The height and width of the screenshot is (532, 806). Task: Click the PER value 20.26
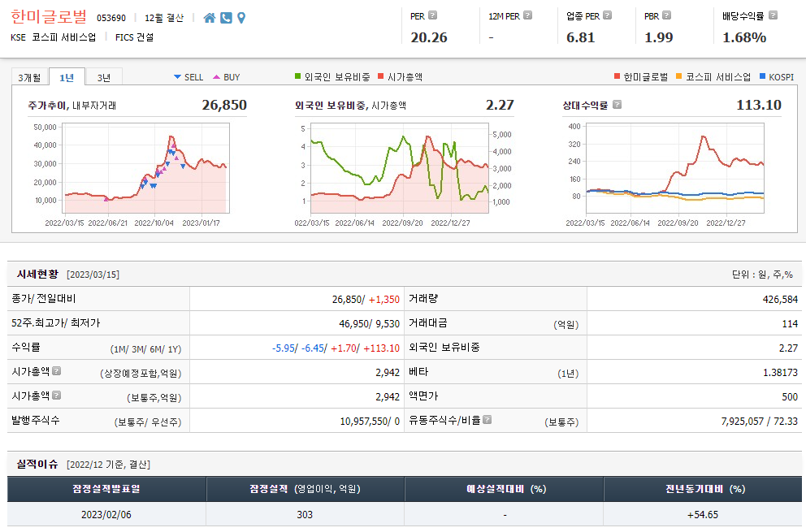click(x=429, y=37)
